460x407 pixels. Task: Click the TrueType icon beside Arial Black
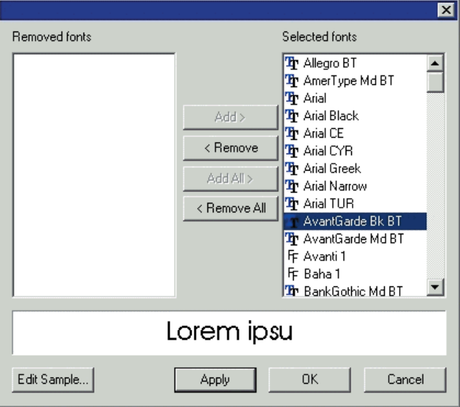292,116
